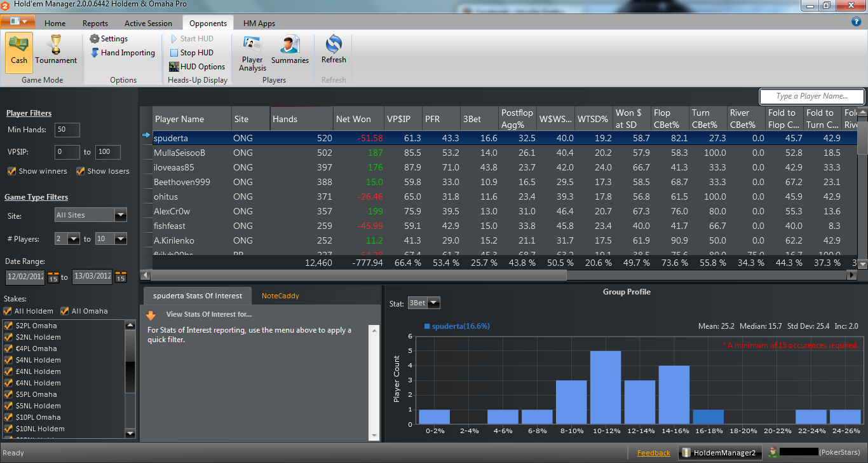Toggle Show losers checkbox
Image resolution: width=868 pixels, height=463 pixels.
(80, 171)
